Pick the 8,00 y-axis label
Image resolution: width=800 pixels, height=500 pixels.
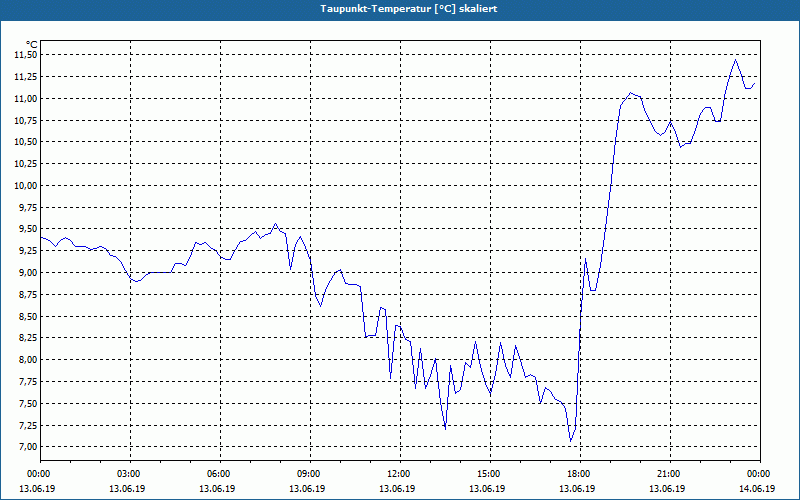pyautogui.click(x=27, y=360)
